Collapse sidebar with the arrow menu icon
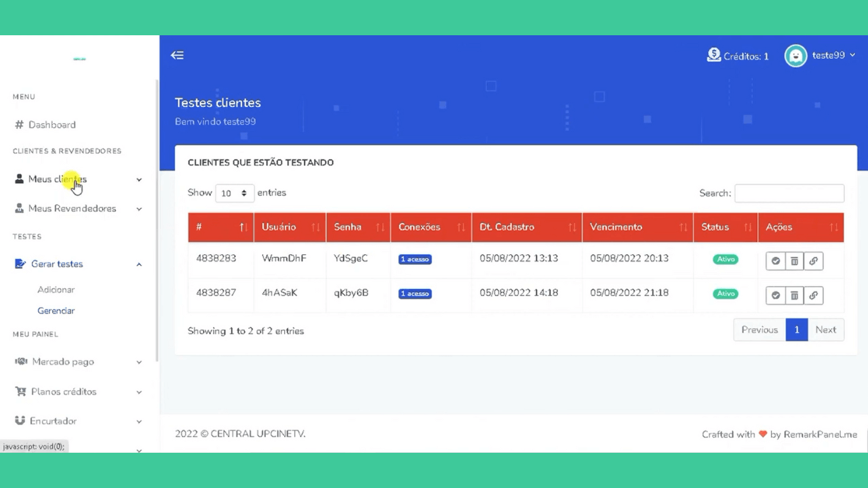The height and width of the screenshot is (488, 868). 177,56
